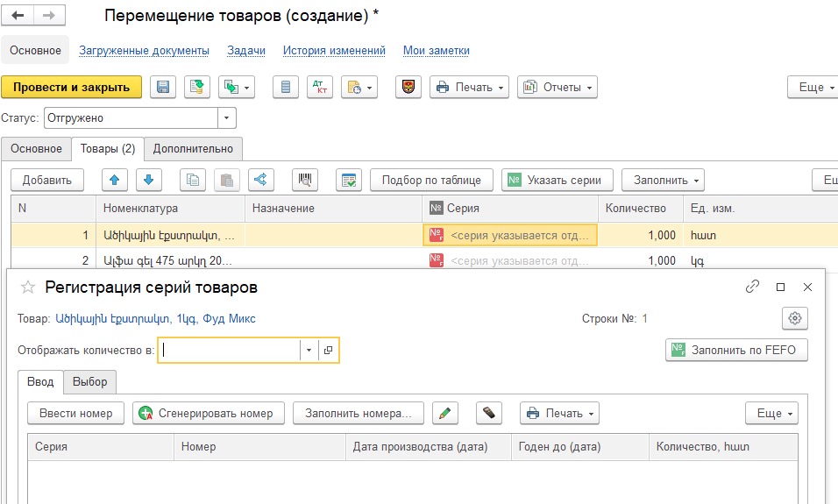Open the Еще menu in series form
Image resolution: width=838 pixels, height=504 pixels.
(x=771, y=413)
